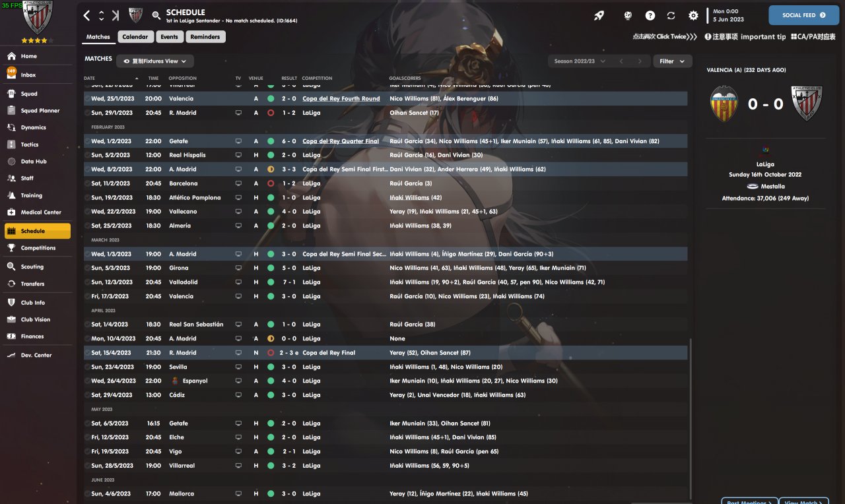Image resolution: width=845 pixels, height=504 pixels.
Task: Open the Social Feed button
Action: (x=803, y=15)
